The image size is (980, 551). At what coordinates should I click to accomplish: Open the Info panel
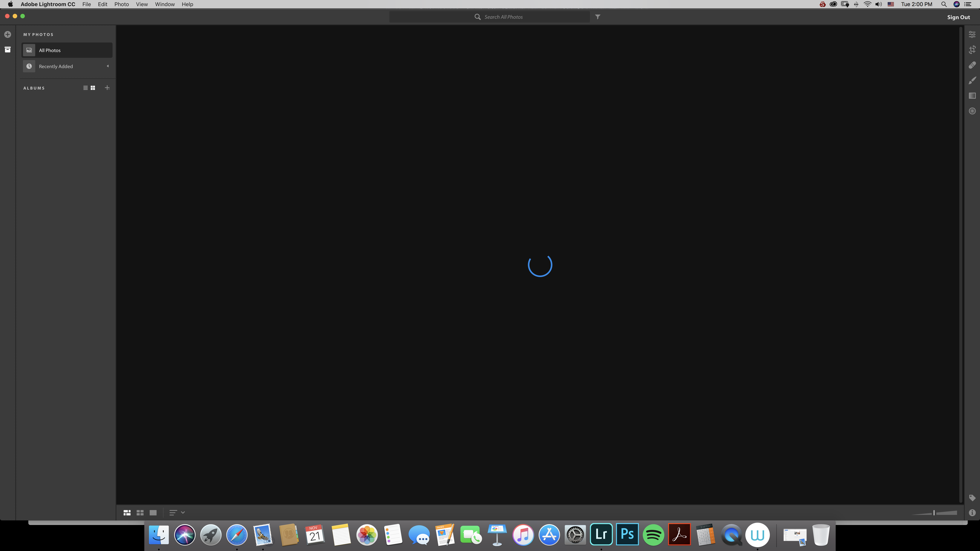972,513
